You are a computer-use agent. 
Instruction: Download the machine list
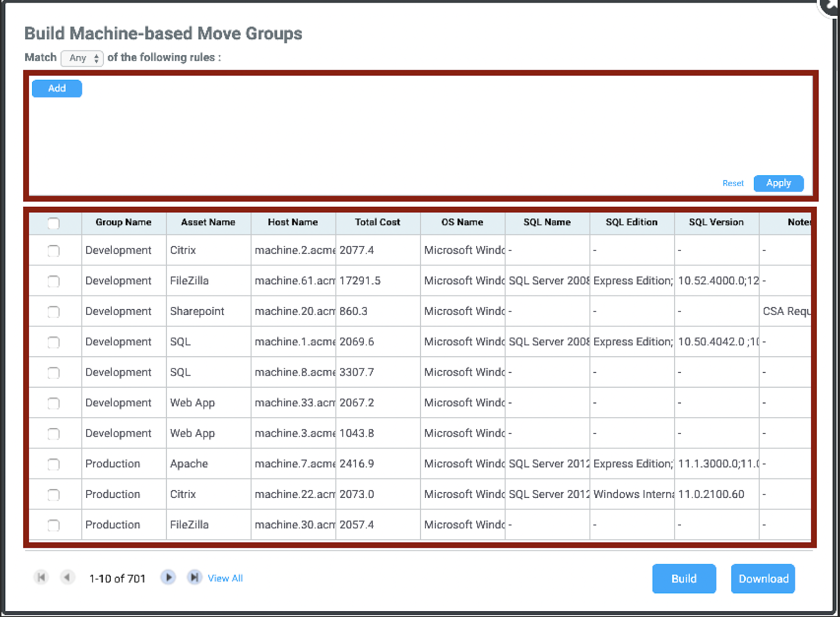click(763, 579)
